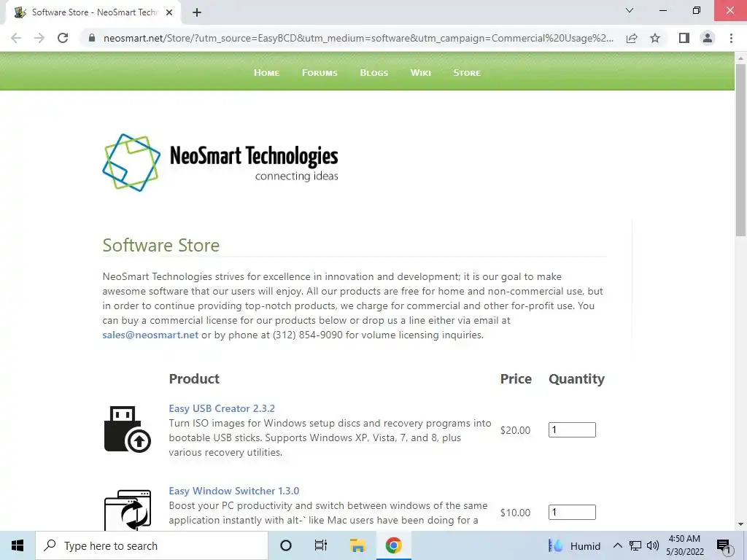Minimize the Chrome window
747x560 pixels.
(662, 10)
